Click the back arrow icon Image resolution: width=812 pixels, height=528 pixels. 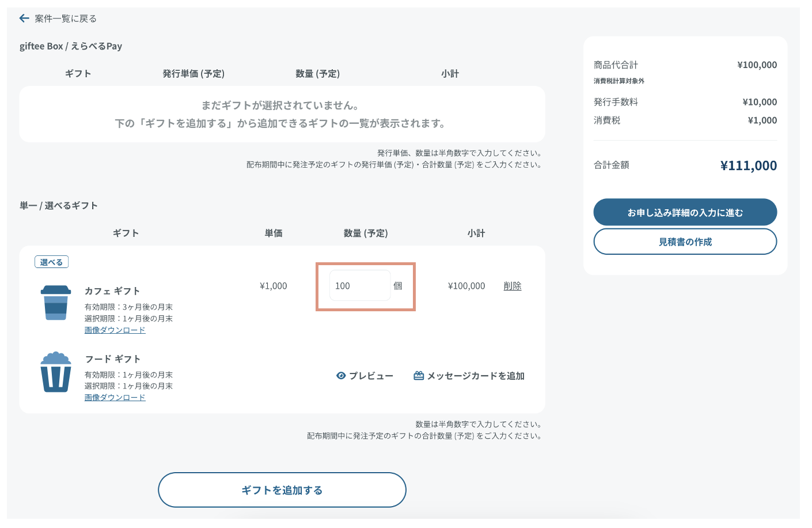point(24,18)
